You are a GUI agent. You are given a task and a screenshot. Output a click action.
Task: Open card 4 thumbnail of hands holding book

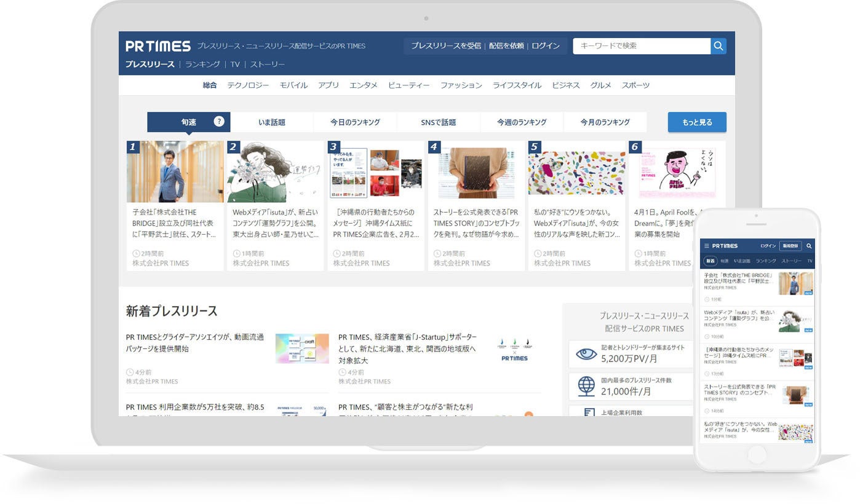(x=476, y=171)
